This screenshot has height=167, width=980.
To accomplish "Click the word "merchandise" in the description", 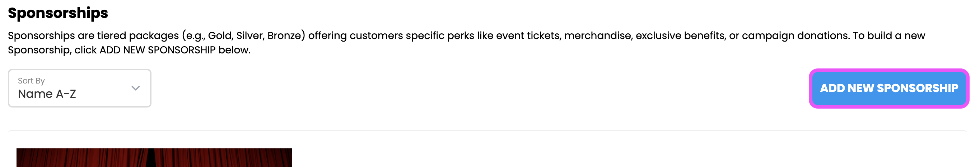I will tap(598, 35).
